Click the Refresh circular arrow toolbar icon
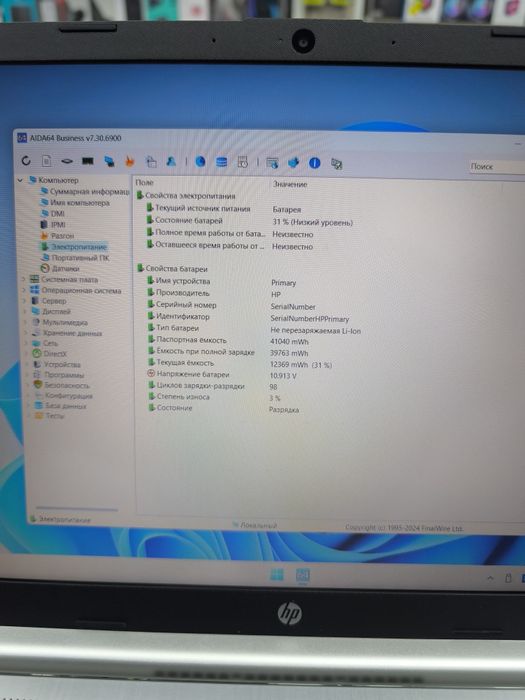This screenshot has width=525, height=700. point(26,160)
